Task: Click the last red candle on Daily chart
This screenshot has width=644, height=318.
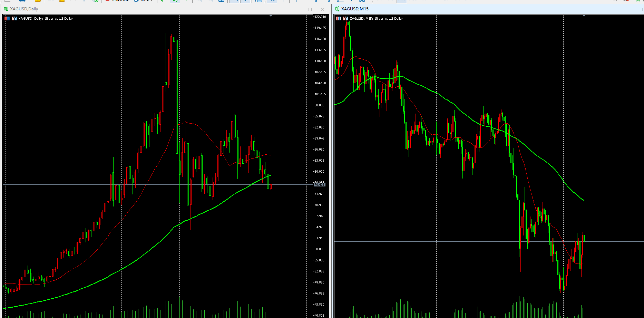Action: coord(271,187)
